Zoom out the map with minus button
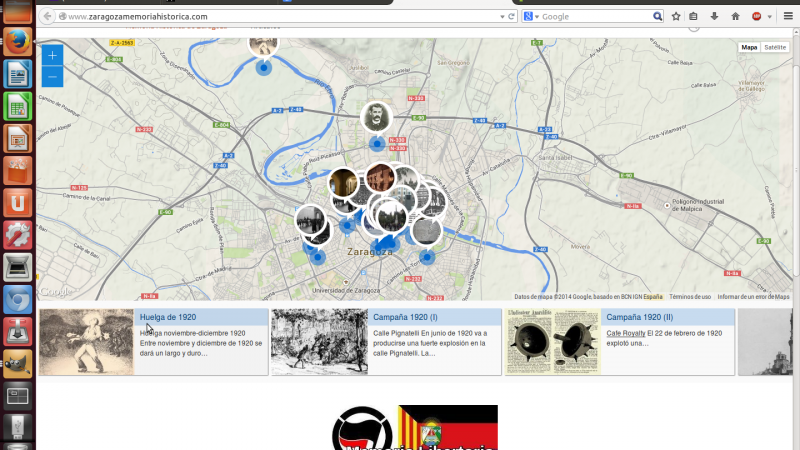The width and height of the screenshot is (800, 450). click(x=52, y=76)
